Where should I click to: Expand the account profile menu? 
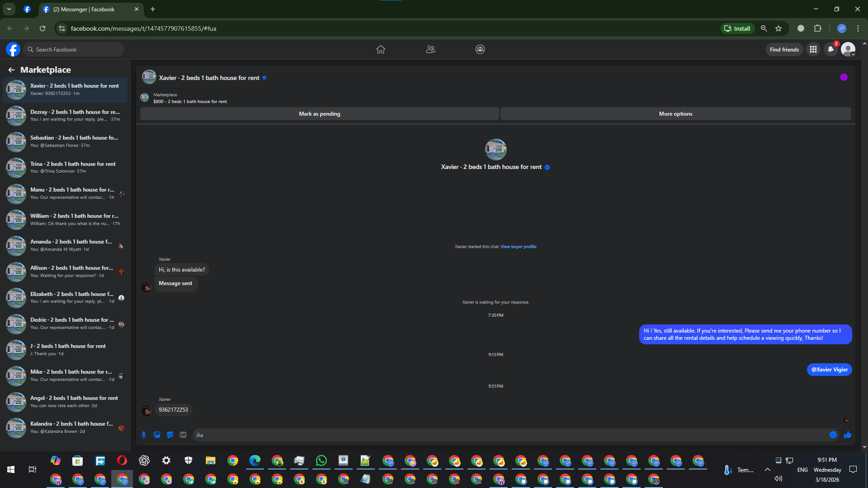click(848, 49)
